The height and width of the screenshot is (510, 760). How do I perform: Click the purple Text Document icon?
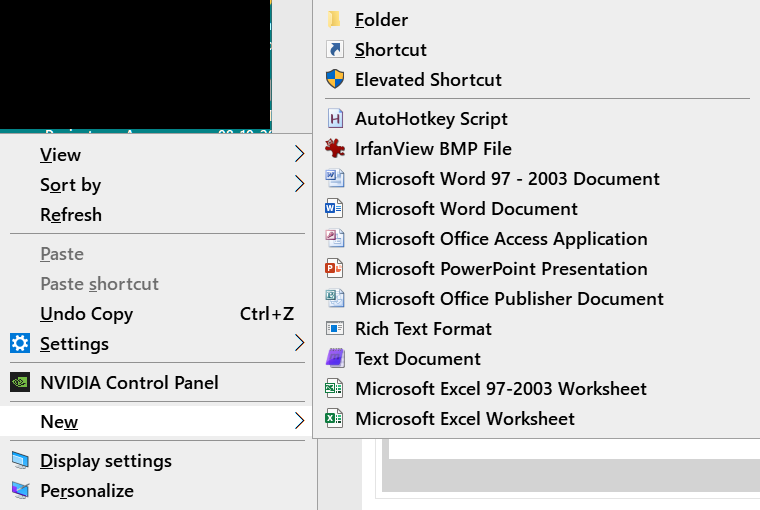pyautogui.click(x=334, y=359)
